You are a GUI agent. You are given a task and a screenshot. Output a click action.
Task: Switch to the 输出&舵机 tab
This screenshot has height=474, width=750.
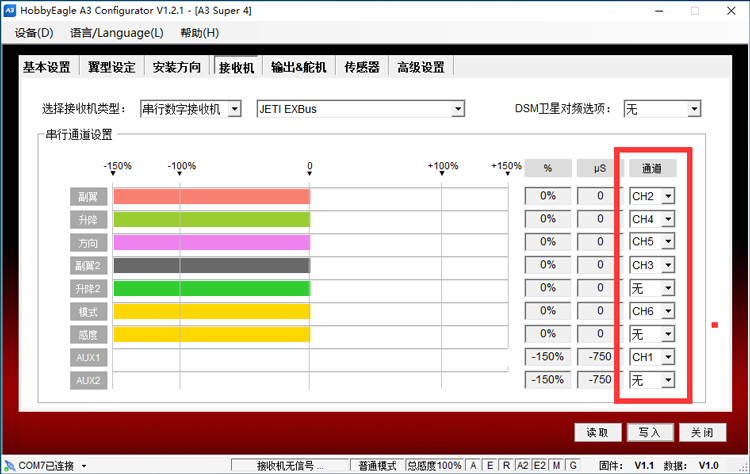[x=298, y=67]
